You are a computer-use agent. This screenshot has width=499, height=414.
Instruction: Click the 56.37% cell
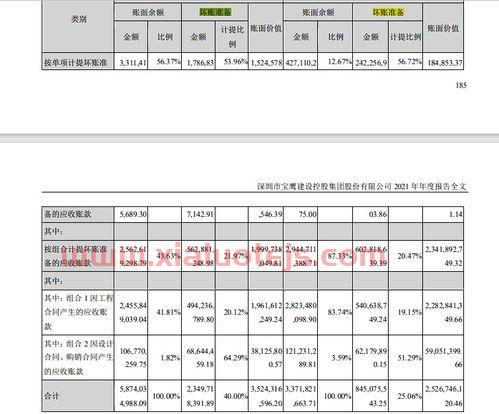tap(165, 61)
